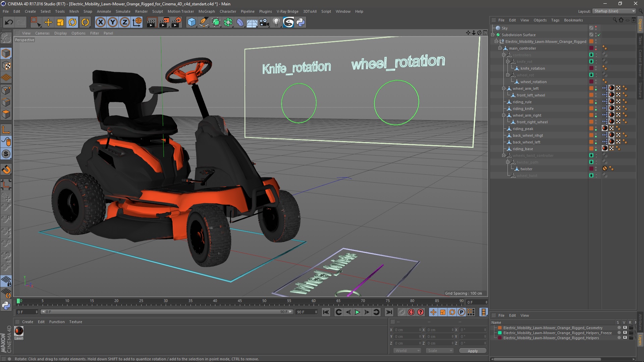The width and height of the screenshot is (644, 362).
Task: Enable Polygons mode in left toolbar
Action: tap(6, 114)
